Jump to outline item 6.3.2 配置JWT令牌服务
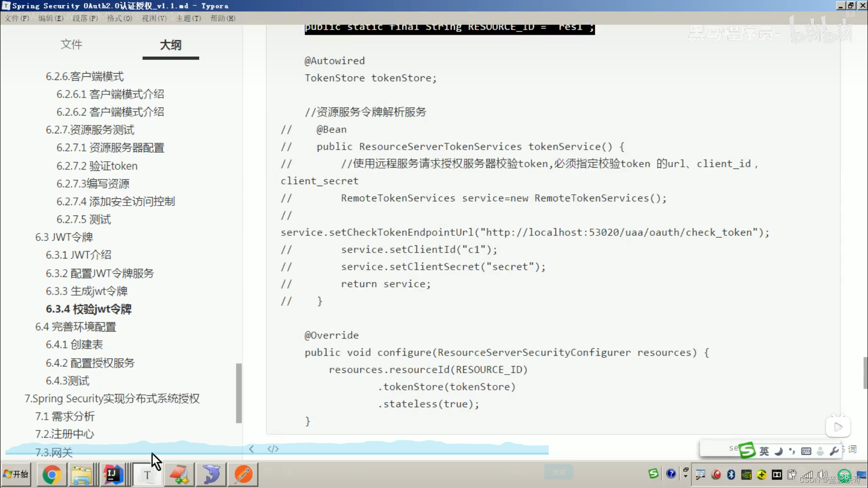 99,273
